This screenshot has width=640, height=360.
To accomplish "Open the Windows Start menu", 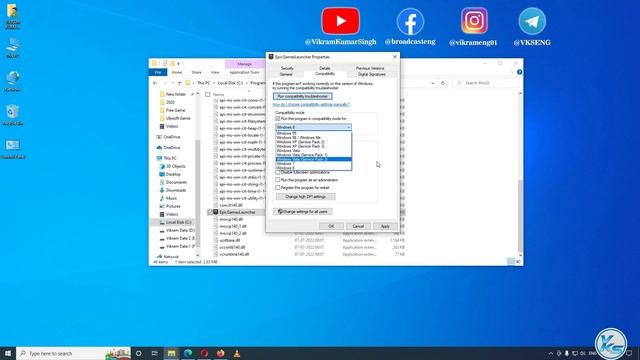I will [x=8, y=353].
